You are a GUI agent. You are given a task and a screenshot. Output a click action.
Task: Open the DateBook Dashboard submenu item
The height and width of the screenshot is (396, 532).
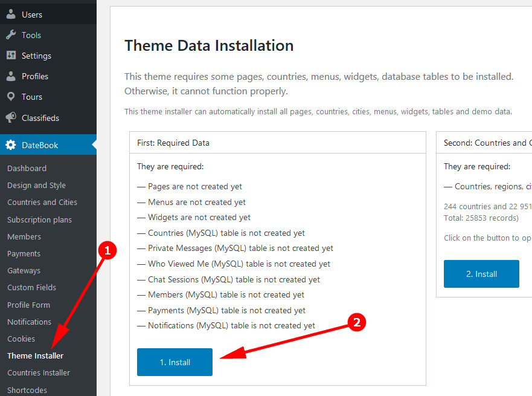click(x=27, y=168)
